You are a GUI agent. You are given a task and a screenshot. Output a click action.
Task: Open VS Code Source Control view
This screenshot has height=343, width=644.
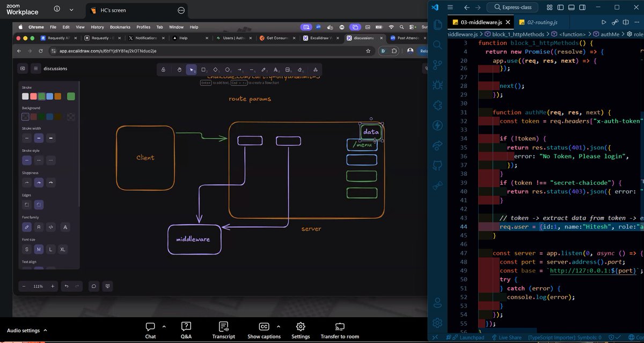pyautogui.click(x=438, y=64)
